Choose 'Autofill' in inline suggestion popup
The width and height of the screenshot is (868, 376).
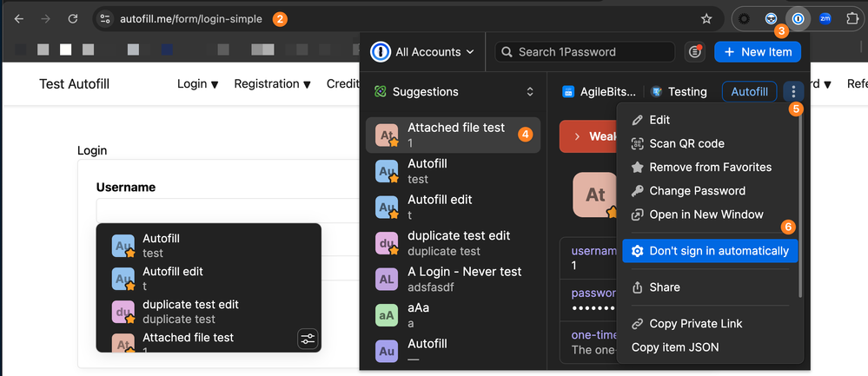point(209,246)
